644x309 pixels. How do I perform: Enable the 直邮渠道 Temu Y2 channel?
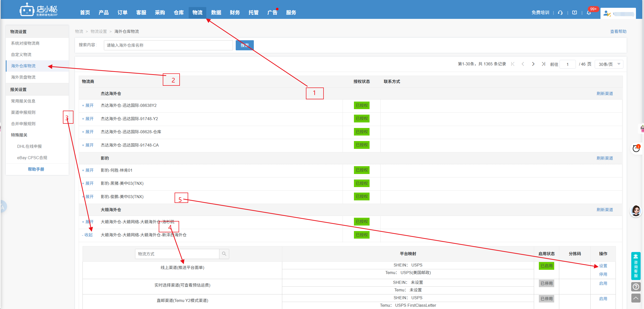click(x=603, y=299)
